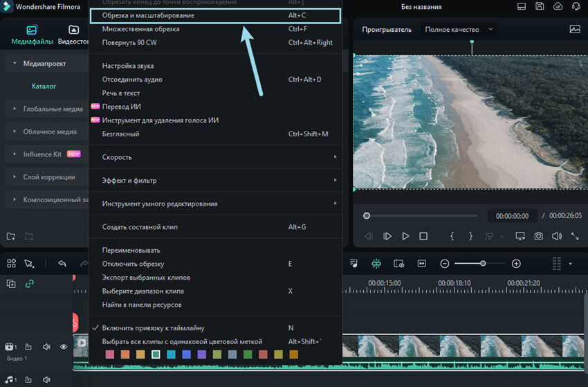The height and width of the screenshot is (387, 588).
Task: Open the Полное качество dropdown
Action: [x=459, y=29]
